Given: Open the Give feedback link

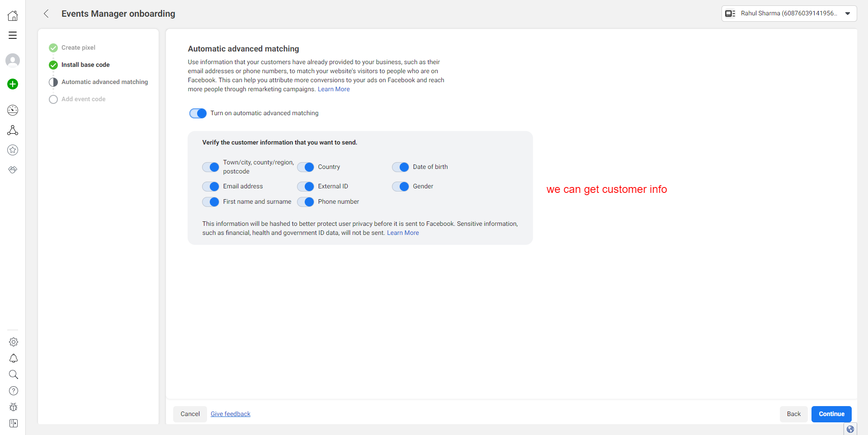Looking at the screenshot, I should (231, 414).
